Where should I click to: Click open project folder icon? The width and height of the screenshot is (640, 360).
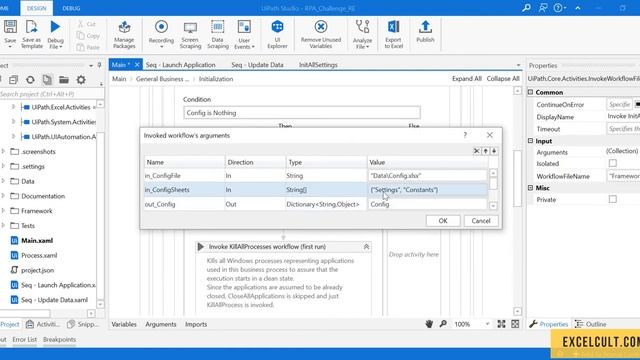(64, 80)
